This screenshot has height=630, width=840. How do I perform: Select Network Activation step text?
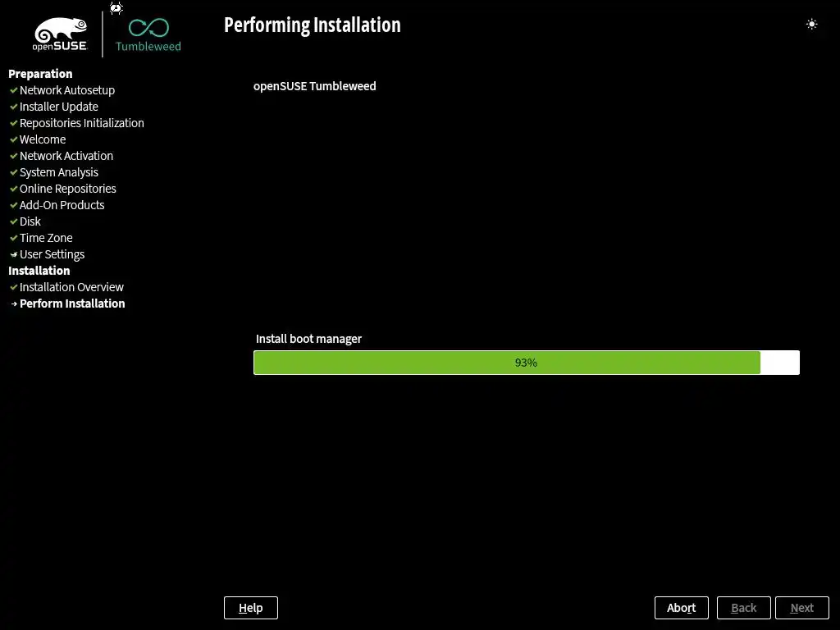[x=66, y=156]
